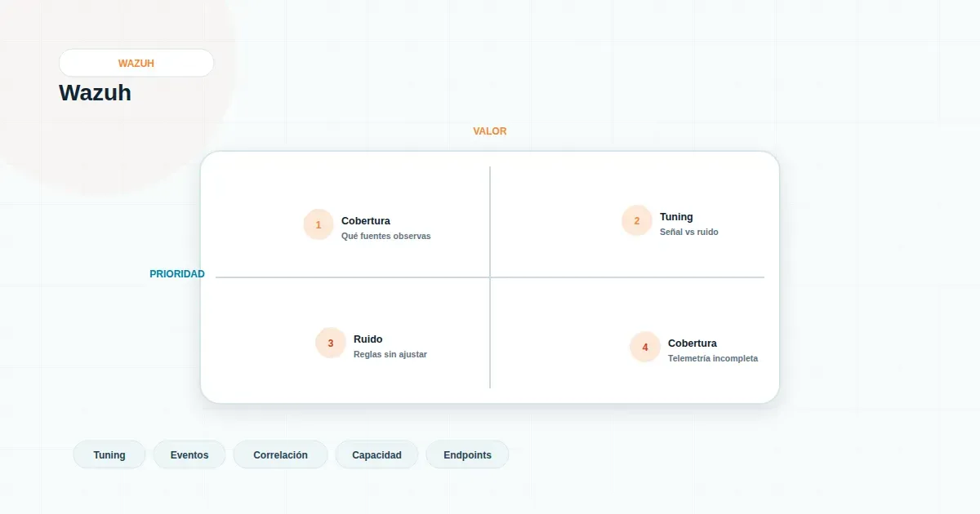The image size is (980, 514).
Task: Click the text 'Telemetría incompleta'
Action: pos(713,358)
